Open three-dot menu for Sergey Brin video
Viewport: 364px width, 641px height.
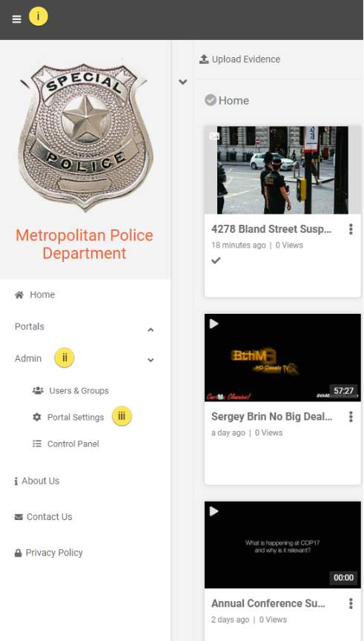pos(351,416)
